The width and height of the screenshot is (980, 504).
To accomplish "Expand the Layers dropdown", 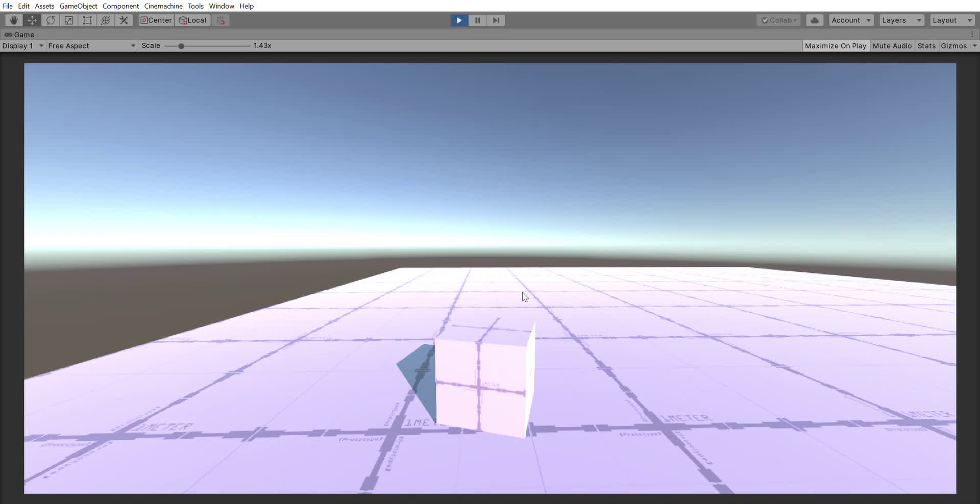I will tap(901, 20).
